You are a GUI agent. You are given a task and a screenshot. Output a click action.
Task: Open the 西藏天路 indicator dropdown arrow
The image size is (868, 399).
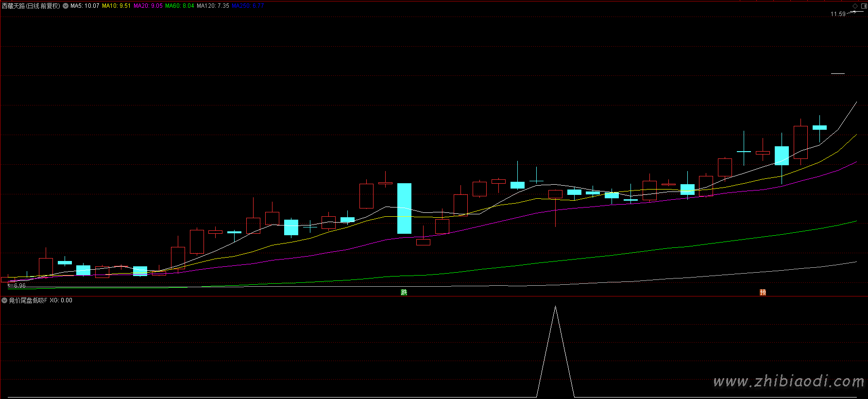tap(66, 6)
